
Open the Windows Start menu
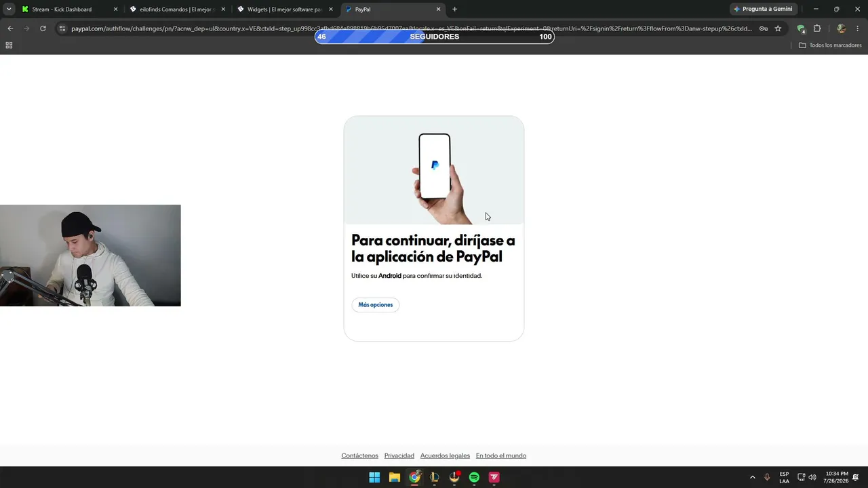(x=374, y=477)
